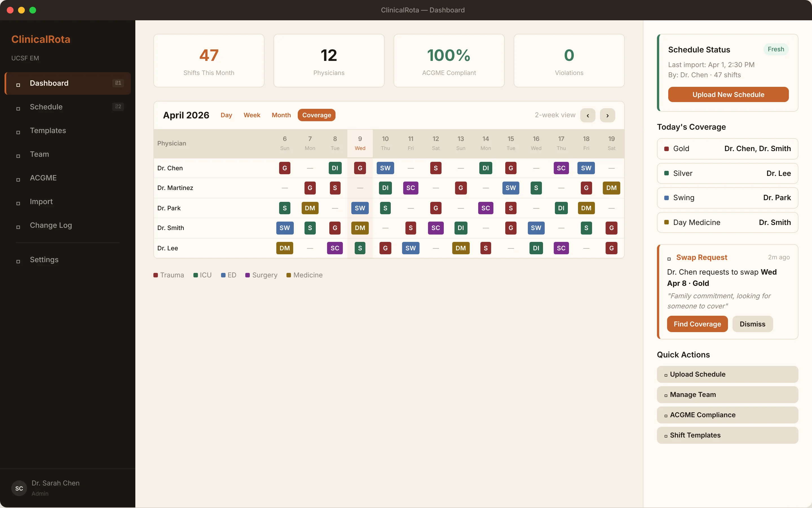The width and height of the screenshot is (812, 508).
Task: Select the Month view tab
Action: point(281,115)
